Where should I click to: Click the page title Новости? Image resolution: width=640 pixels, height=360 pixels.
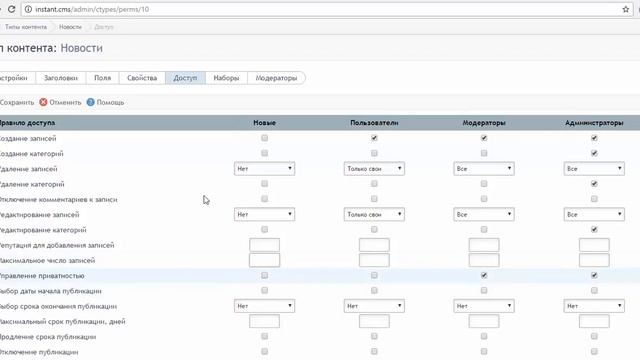pos(82,48)
